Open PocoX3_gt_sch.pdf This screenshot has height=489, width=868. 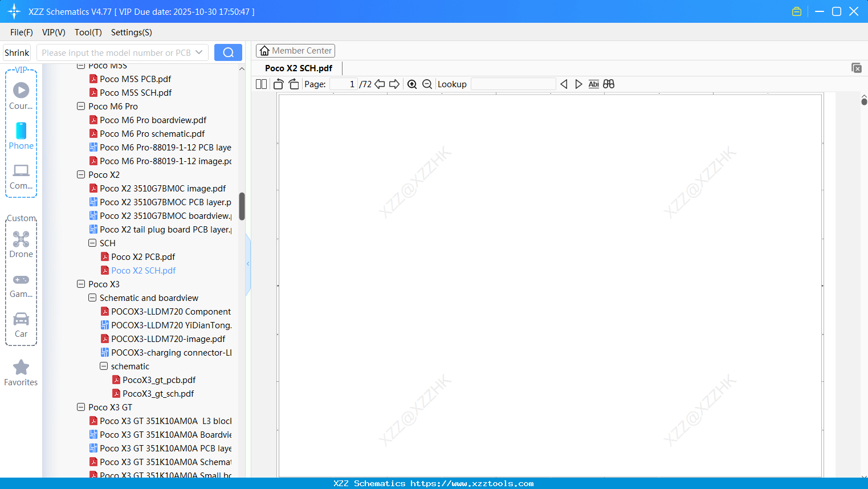click(158, 393)
